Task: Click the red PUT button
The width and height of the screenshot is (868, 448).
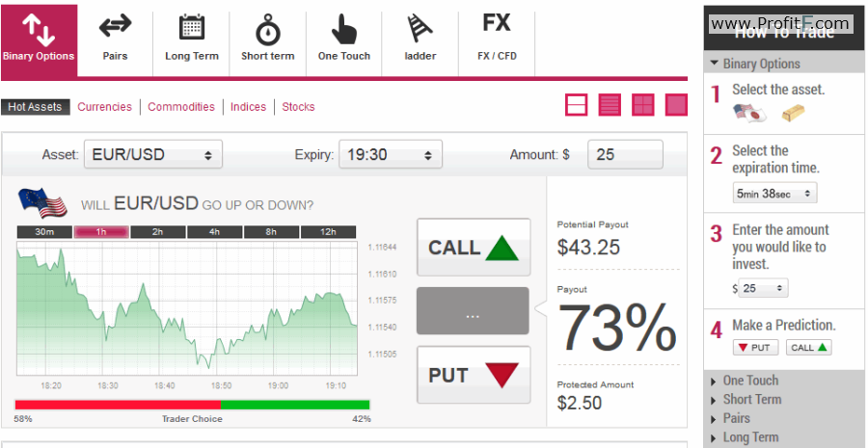Action: [474, 375]
